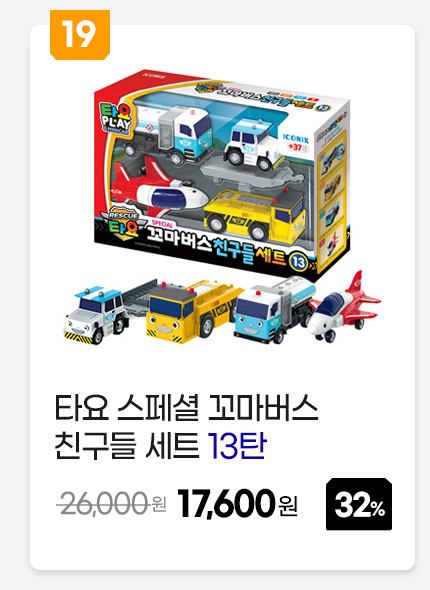Open the Tayo toy box product image
Screen dimensions: 430x590
coord(222,207)
